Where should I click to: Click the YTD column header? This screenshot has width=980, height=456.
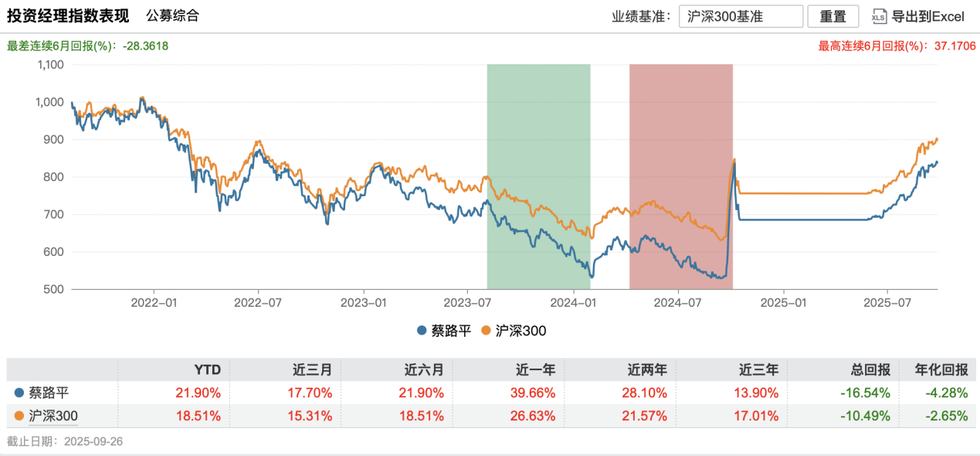[207, 369]
